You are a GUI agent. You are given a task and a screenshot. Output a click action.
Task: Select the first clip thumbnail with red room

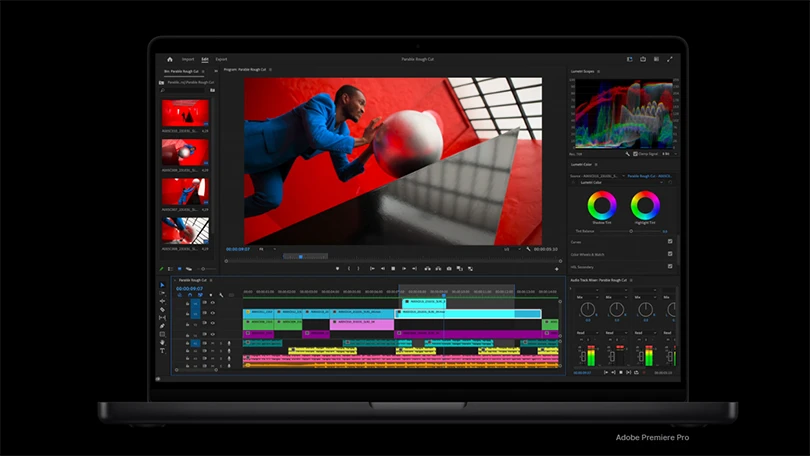pyautogui.click(x=185, y=113)
